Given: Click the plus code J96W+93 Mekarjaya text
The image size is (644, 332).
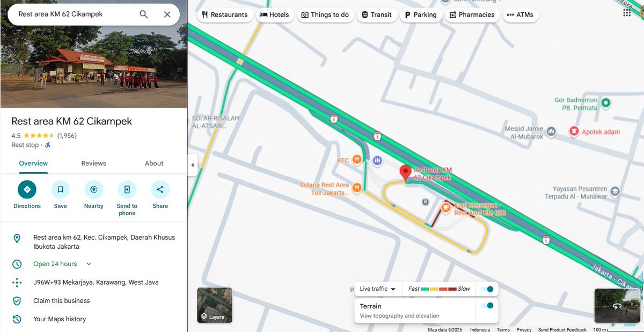Looking at the screenshot, I should [96, 282].
